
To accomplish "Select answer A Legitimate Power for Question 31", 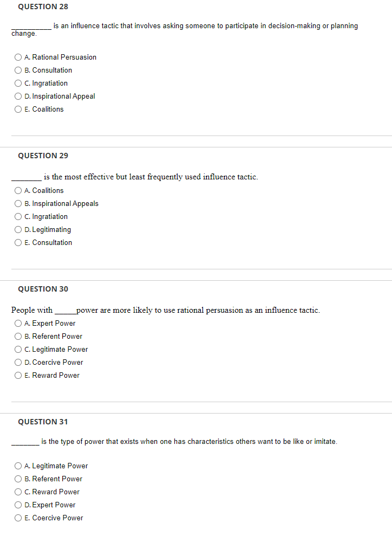I will [x=18, y=466].
